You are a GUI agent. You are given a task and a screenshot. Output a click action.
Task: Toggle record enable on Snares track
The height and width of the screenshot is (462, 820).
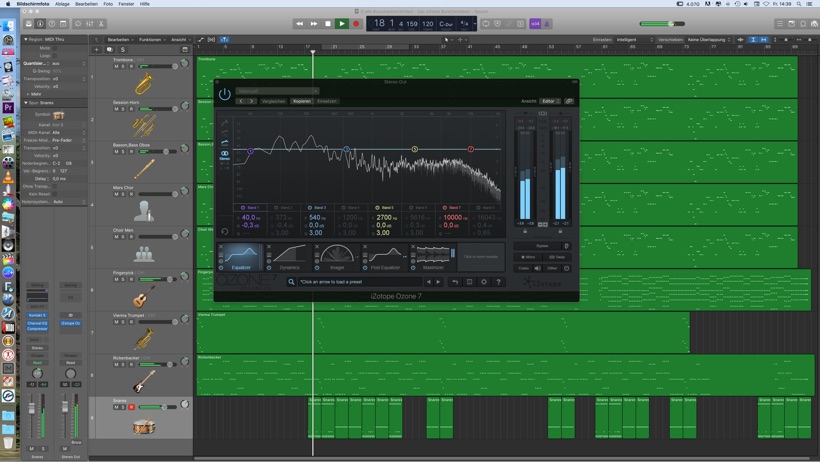tap(131, 407)
